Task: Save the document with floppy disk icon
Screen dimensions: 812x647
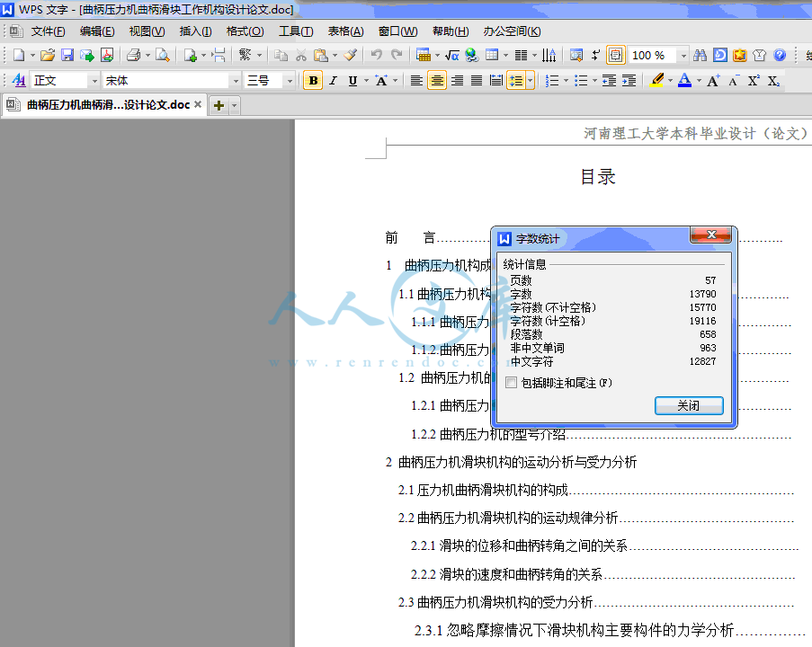Action: point(67,55)
